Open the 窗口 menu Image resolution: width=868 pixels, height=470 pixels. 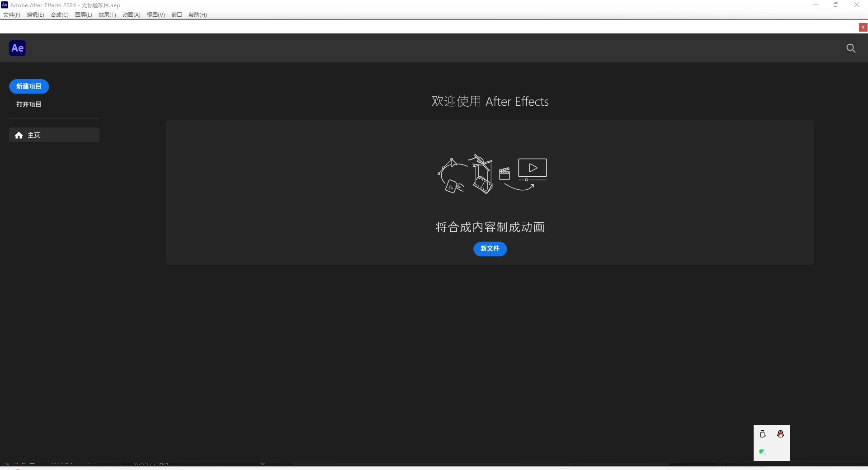pyautogui.click(x=176, y=14)
